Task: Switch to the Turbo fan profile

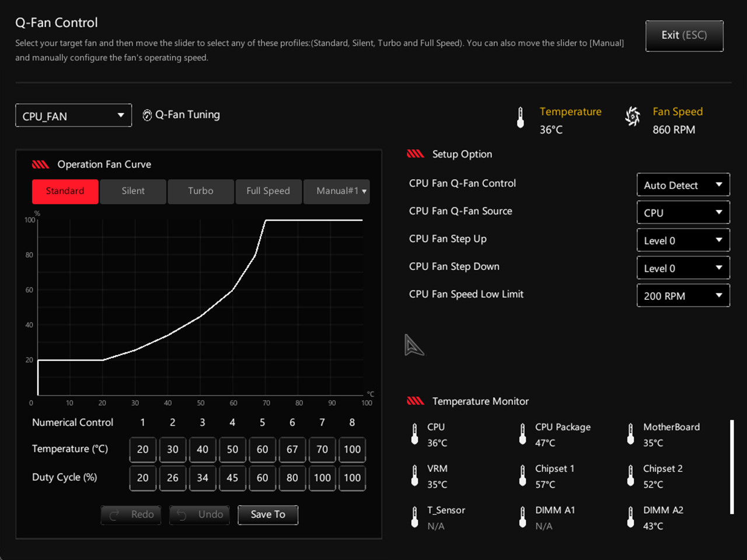Action: (x=201, y=191)
